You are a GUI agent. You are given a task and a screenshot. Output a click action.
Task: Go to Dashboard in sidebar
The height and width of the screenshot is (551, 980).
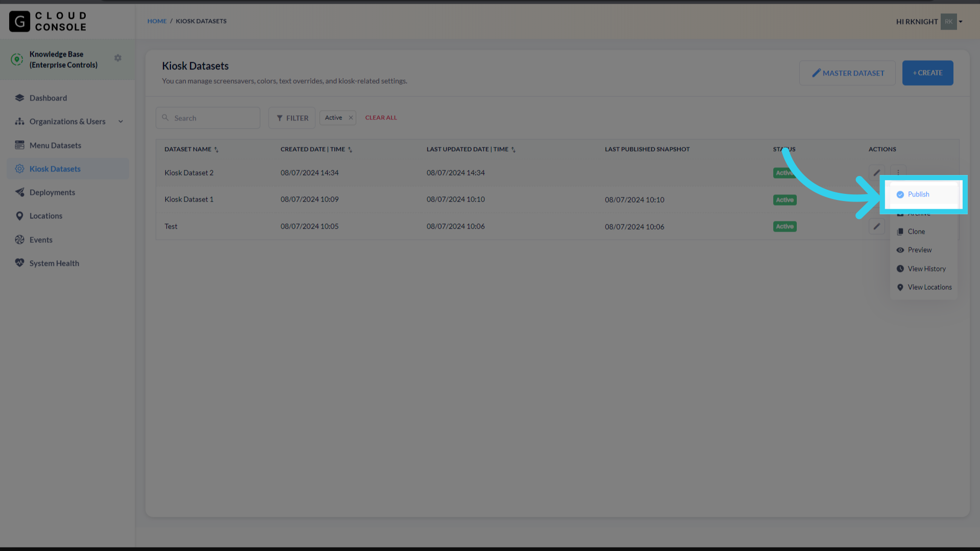click(x=48, y=98)
